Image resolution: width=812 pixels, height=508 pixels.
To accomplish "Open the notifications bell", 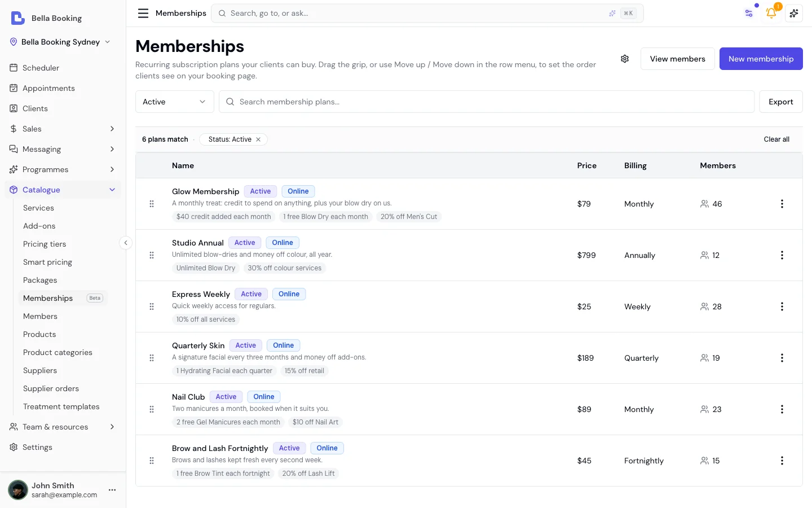I will click(x=771, y=13).
